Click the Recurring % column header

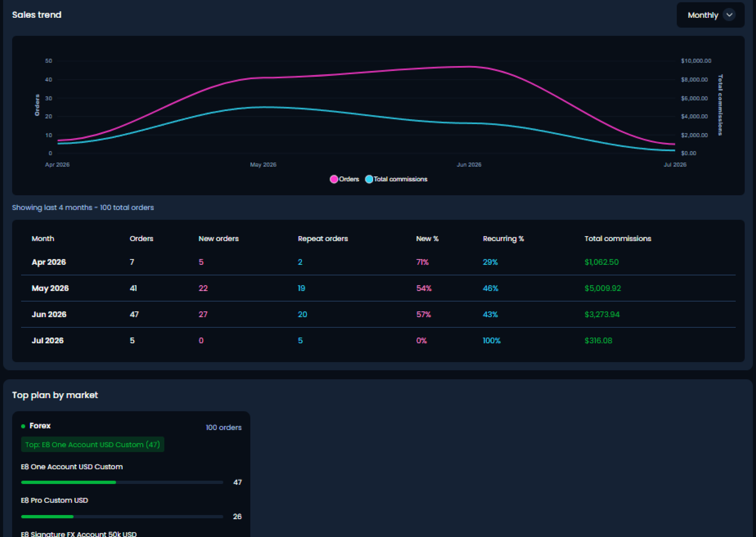click(503, 239)
